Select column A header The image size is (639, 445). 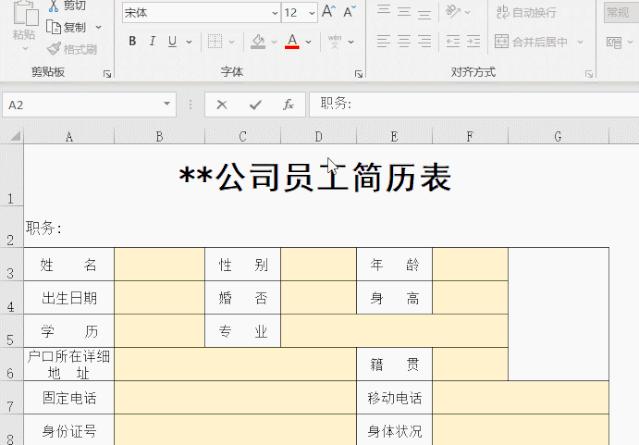click(69, 136)
